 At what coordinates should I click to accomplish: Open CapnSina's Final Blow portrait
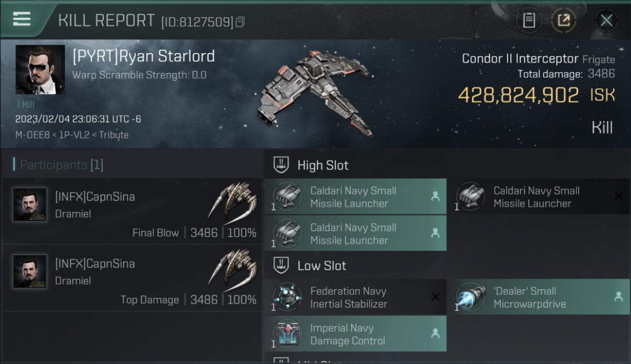click(30, 205)
